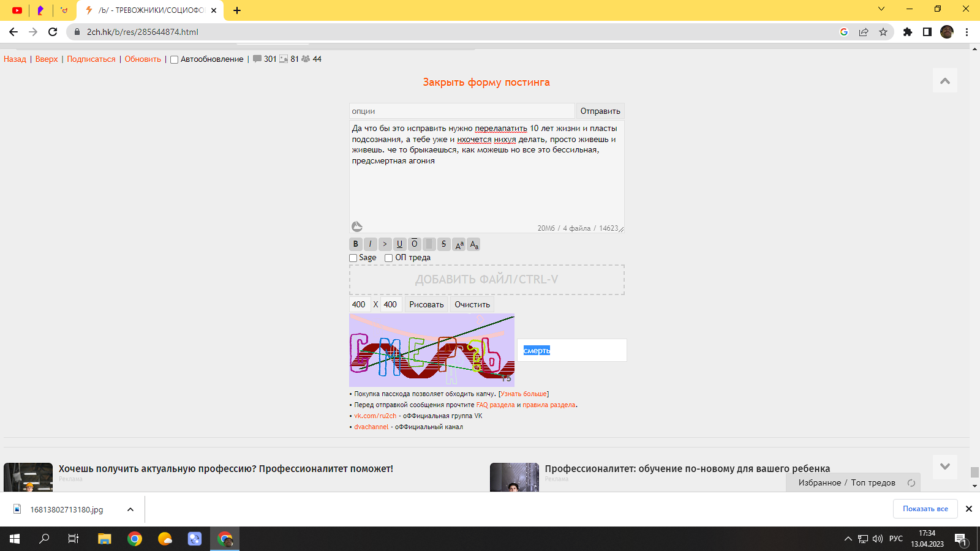Image resolution: width=980 pixels, height=551 pixels.
Task: Click Закрыть форму постинга
Action: [x=486, y=82]
